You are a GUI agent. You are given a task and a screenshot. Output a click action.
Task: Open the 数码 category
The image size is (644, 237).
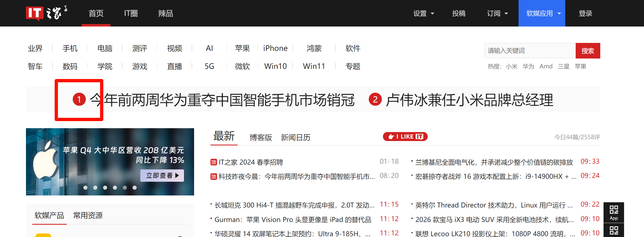tap(70, 66)
